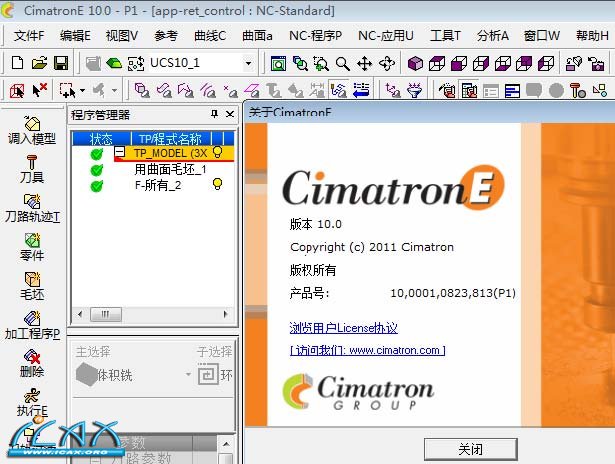Pin the 程序管理器 panel
The height and width of the screenshot is (464, 615).
click(215, 114)
